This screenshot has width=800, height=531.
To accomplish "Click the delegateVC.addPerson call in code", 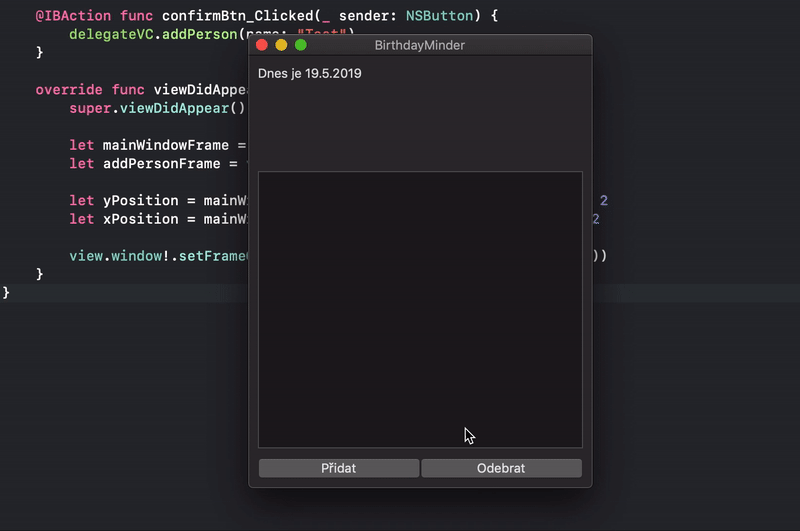I will pyautogui.click(x=153, y=34).
